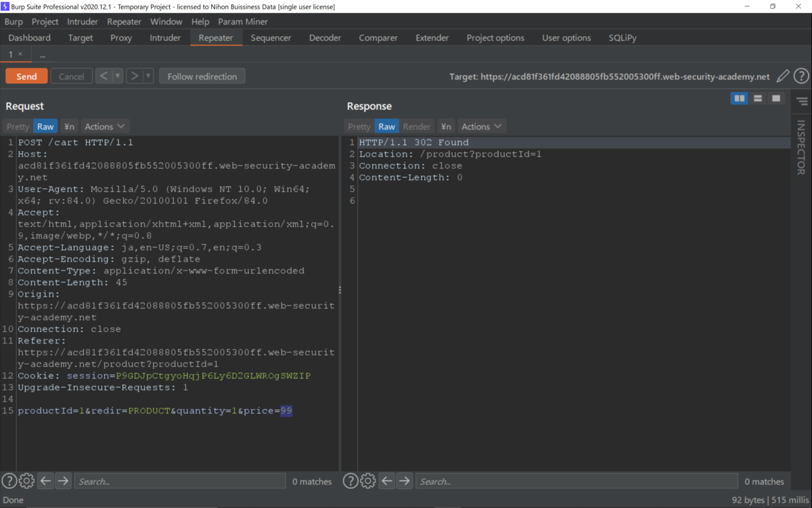
Task: Switch response view to Raw
Action: click(386, 127)
